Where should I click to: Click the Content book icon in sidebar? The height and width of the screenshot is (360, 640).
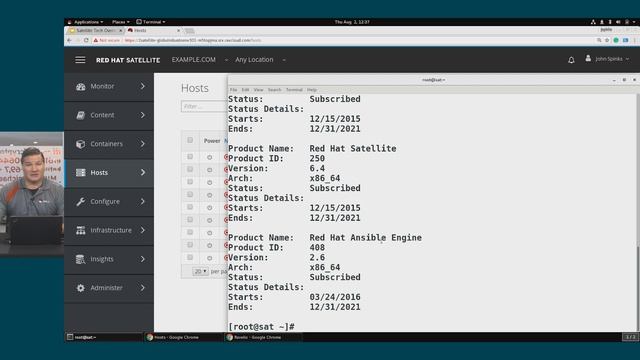click(x=81, y=115)
